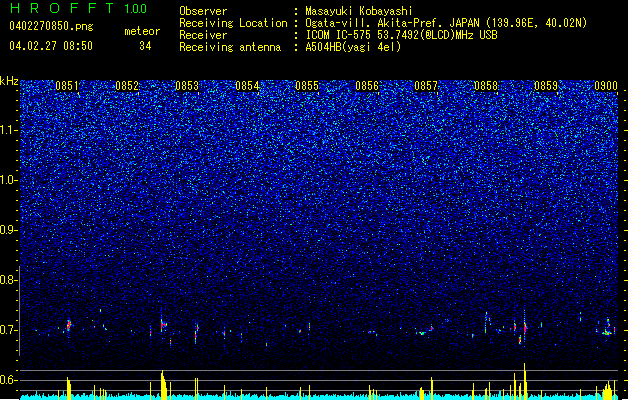Click the meteor echo just after 0851

pyautogui.click(x=69, y=325)
